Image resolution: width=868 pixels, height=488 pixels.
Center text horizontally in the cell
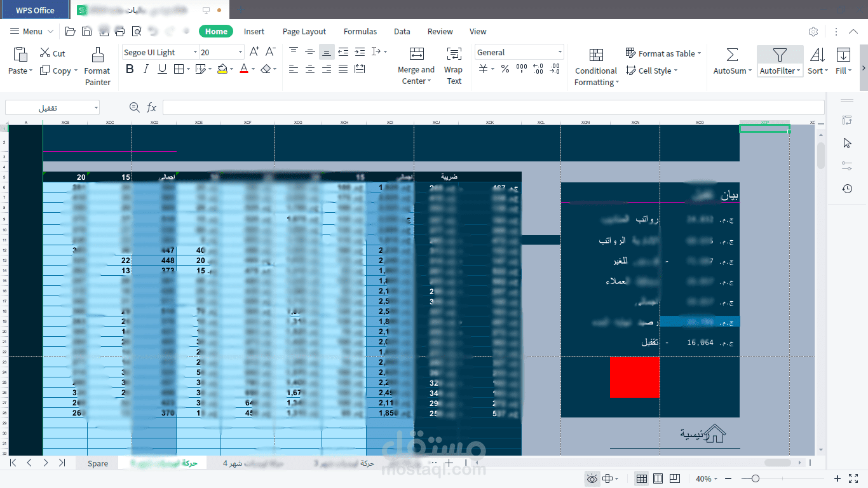pyautogui.click(x=309, y=69)
